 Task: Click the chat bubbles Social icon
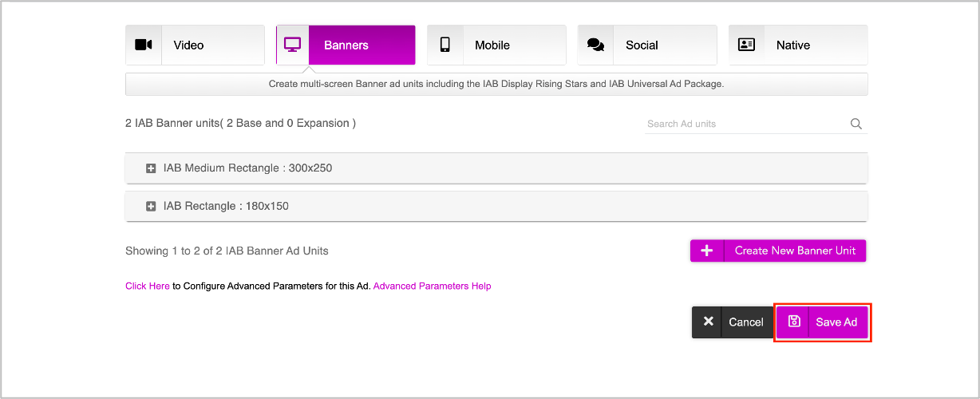click(595, 45)
